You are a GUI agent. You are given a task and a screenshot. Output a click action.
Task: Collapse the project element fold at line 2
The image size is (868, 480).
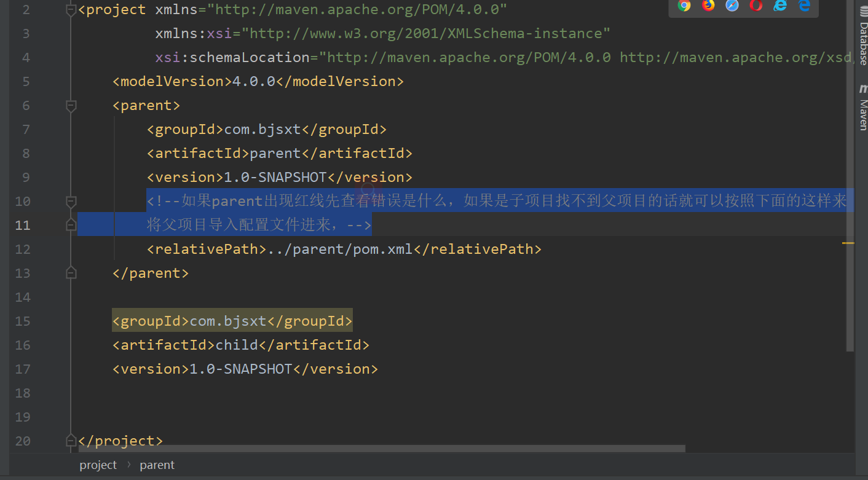pos(71,9)
